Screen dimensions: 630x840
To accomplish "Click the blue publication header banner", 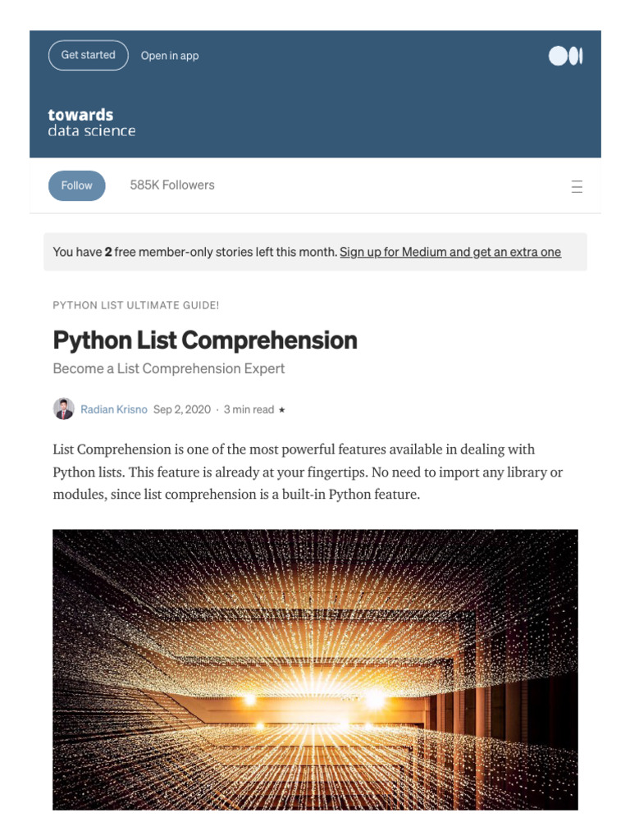I will [x=315, y=94].
